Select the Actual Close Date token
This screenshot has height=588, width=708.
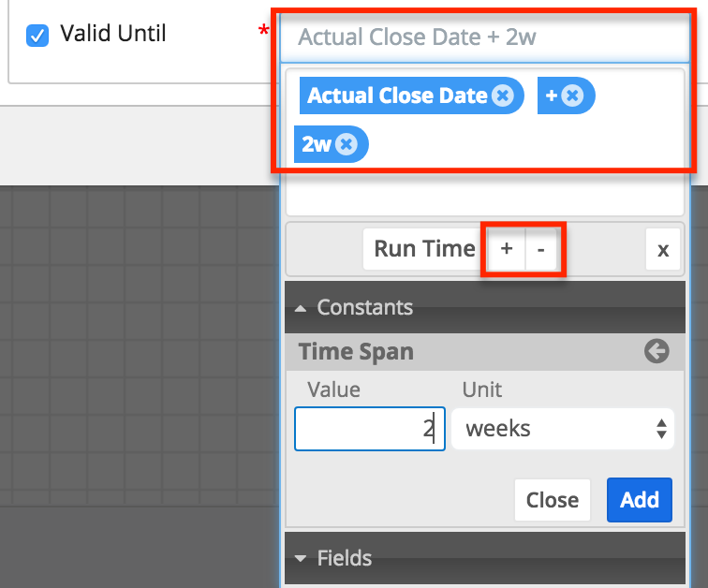pos(396,96)
